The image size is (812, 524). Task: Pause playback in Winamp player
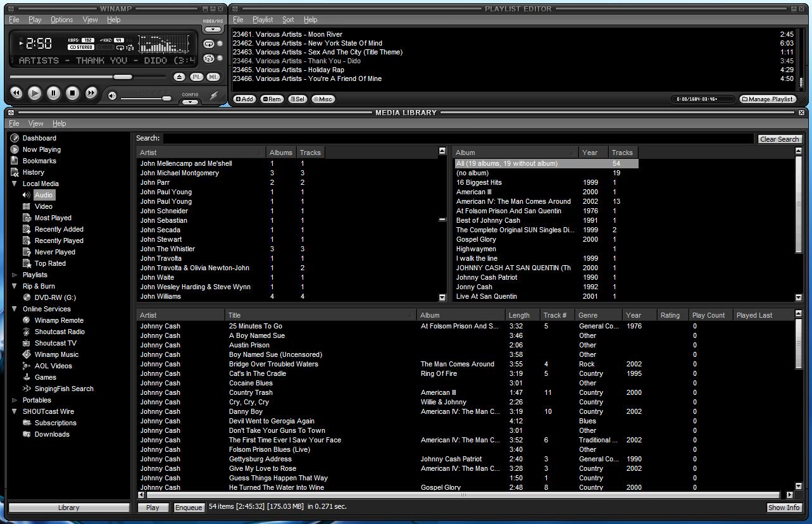coord(54,93)
